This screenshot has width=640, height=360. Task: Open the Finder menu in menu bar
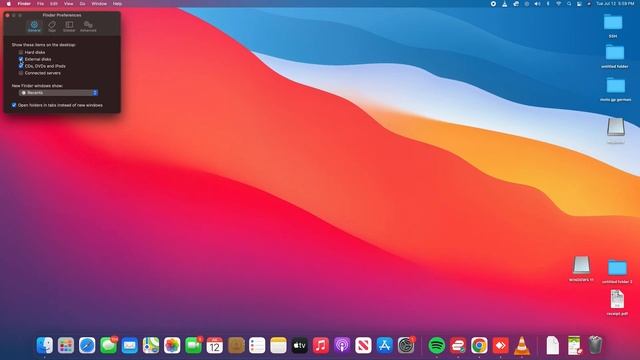coord(24,4)
